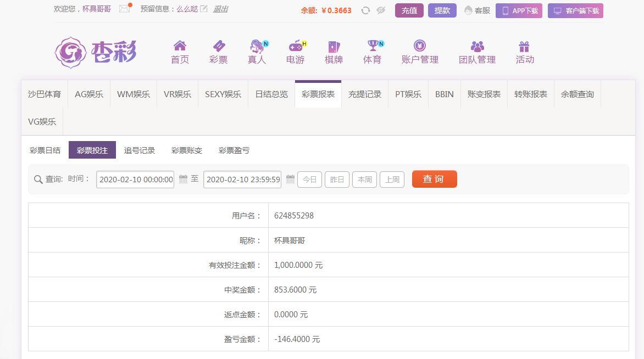Select the 彩票盈亏 sub-tab
Image resolution: width=644 pixels, height=359 pixels.
tap(234, 150)
